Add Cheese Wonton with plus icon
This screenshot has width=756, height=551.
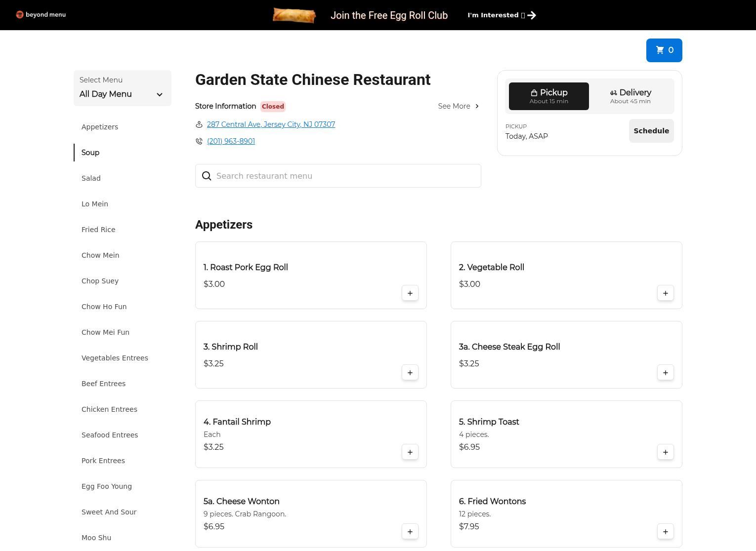pos(410,532)
